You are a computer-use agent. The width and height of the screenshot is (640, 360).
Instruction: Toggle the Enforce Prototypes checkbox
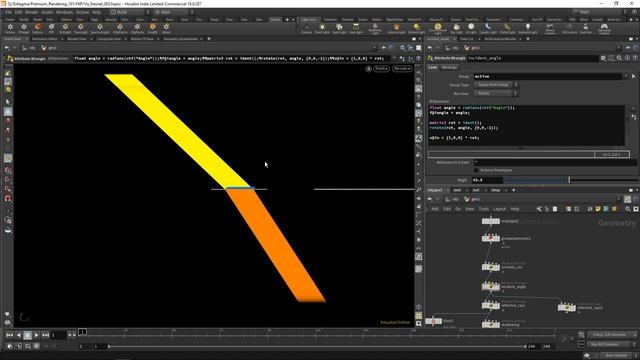pyautogui.click(x=476, y=170)
